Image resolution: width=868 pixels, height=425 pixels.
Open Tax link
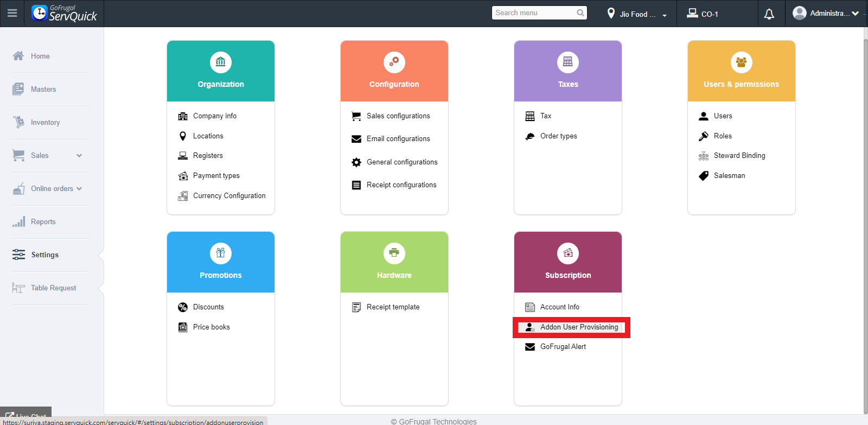click(x=546, y=116)
